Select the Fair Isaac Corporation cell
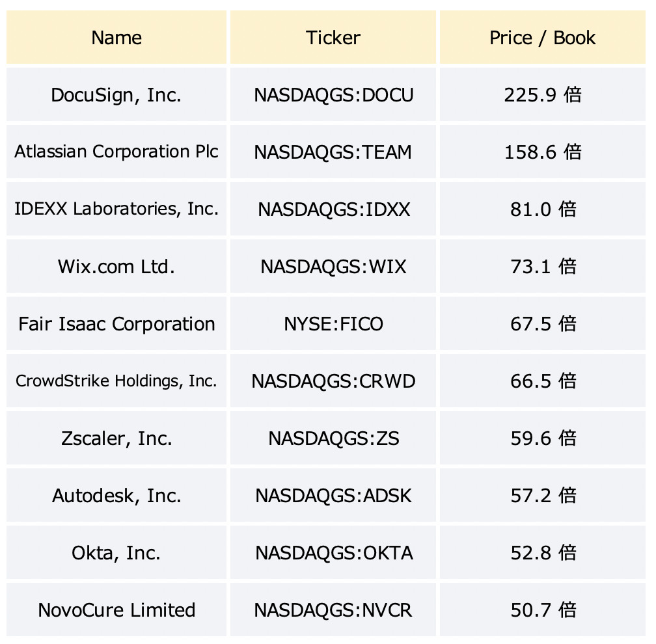656x644 pixels. click(x=116, y=324)
